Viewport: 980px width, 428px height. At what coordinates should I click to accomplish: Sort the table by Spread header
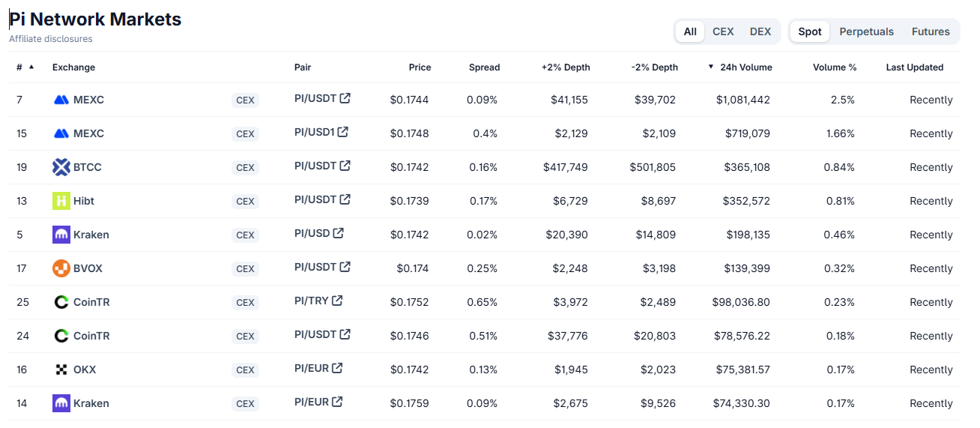coord(484,67)
